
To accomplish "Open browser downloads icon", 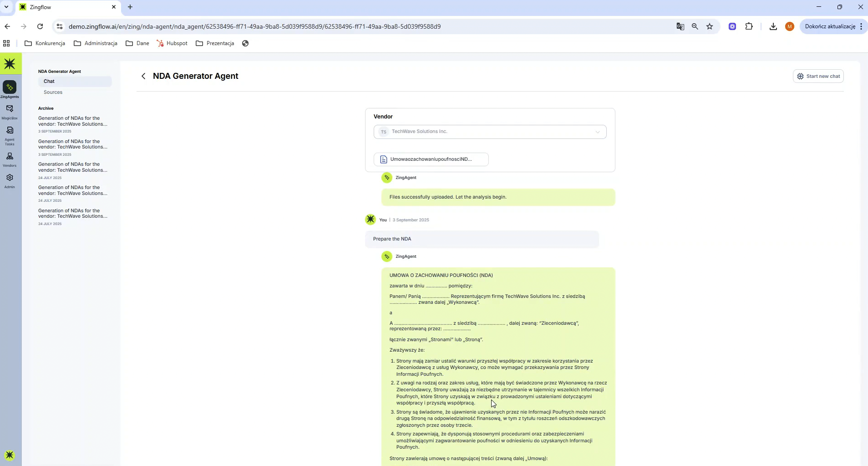I will (773, 26).
